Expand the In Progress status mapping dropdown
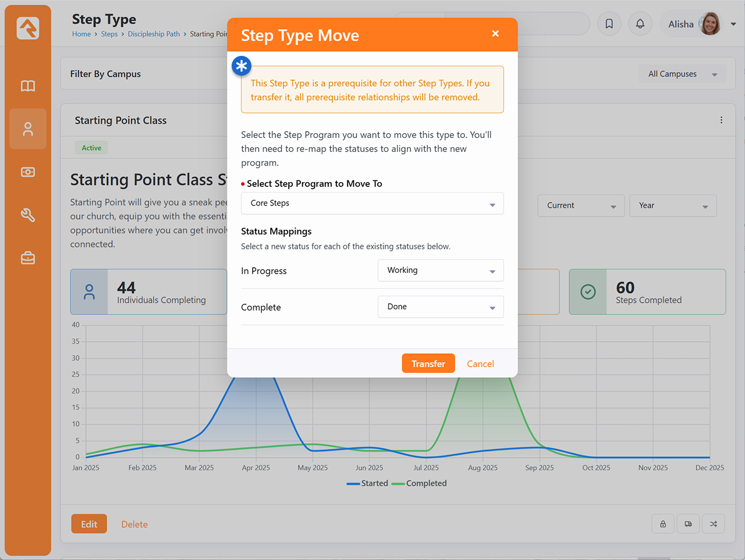745x560 pixels. (x=440, y=271)
